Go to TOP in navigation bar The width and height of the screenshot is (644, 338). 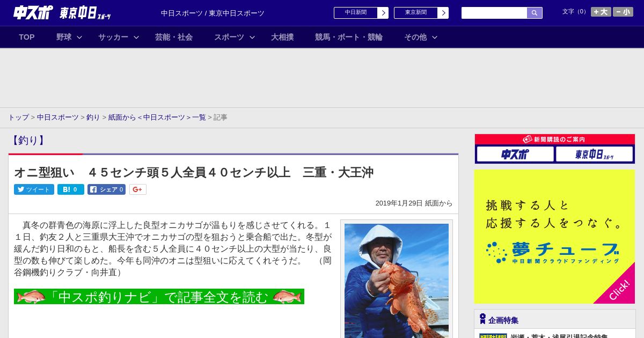pos(27,37)
